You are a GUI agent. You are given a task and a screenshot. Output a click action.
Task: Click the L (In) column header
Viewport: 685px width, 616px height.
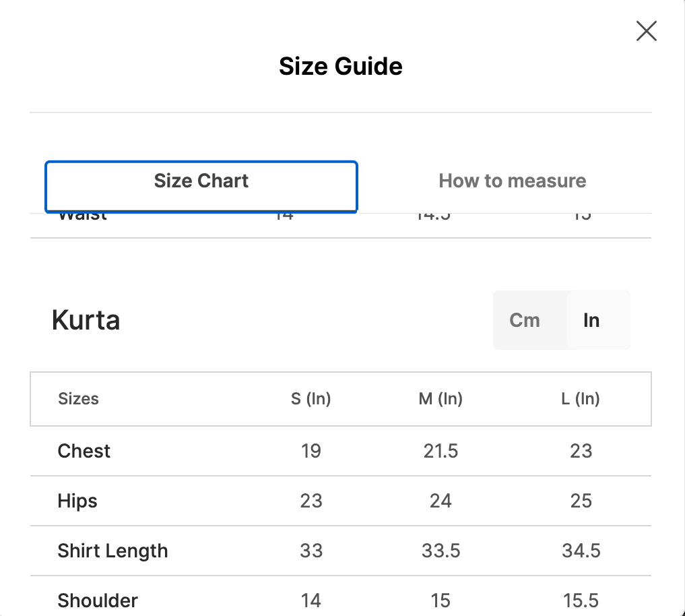coord(581,399)
